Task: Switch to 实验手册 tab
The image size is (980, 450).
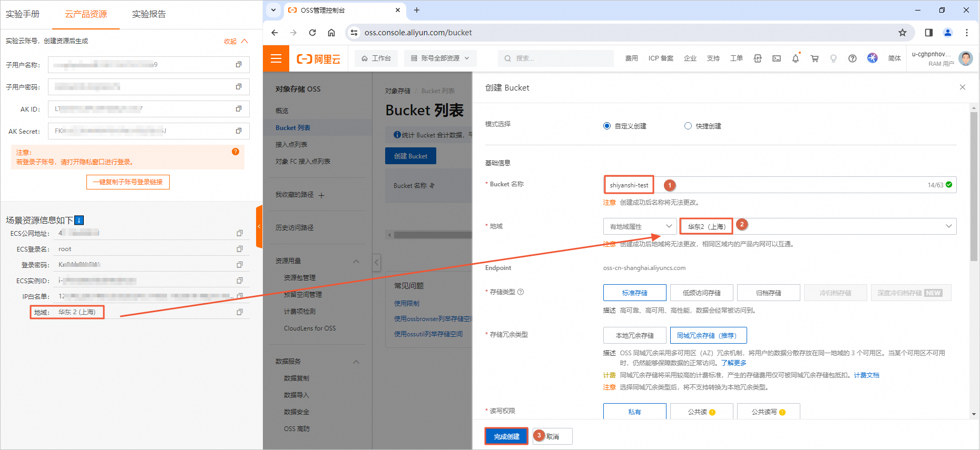Action: click(x=23, y=14)
